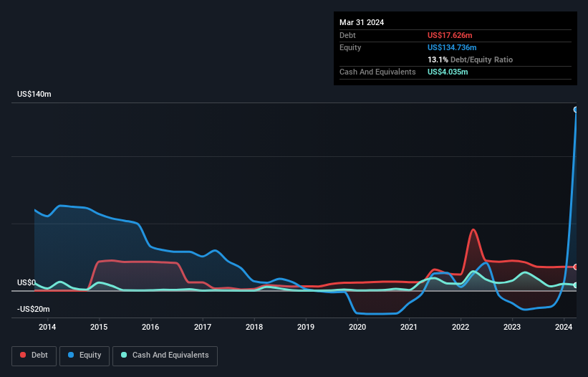588x377 pixels.
Task: Click Cash And Equivalents label in tooltip
Action: (x=377, y=72)
